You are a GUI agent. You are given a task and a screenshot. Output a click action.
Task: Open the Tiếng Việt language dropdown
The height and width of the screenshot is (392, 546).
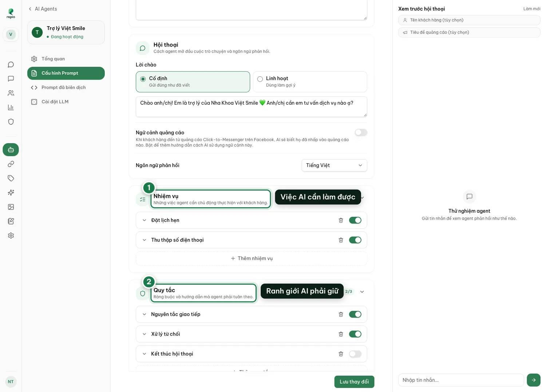(334, 165)
